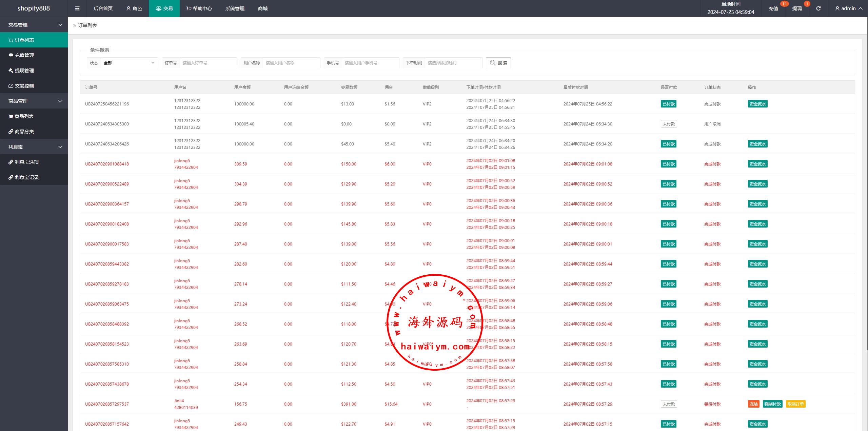Click the refresh icon in top bar

pyautogui.click(x=818, y=8)
